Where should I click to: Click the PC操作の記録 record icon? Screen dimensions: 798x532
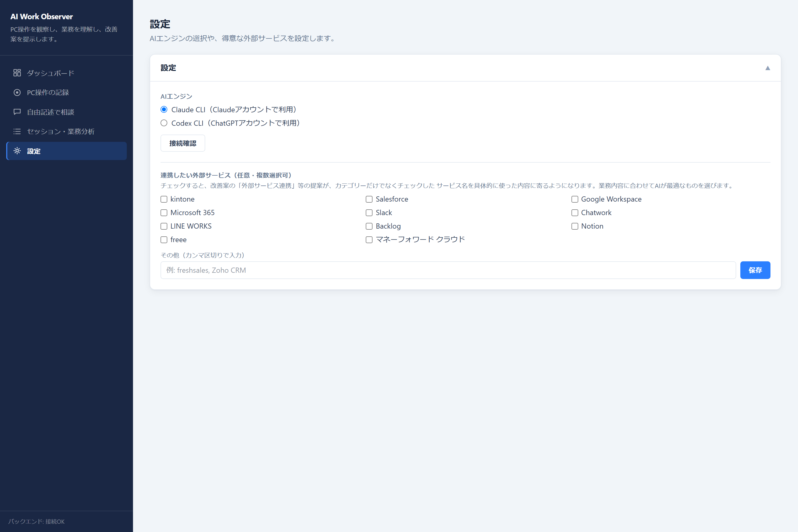pos(17,92)
